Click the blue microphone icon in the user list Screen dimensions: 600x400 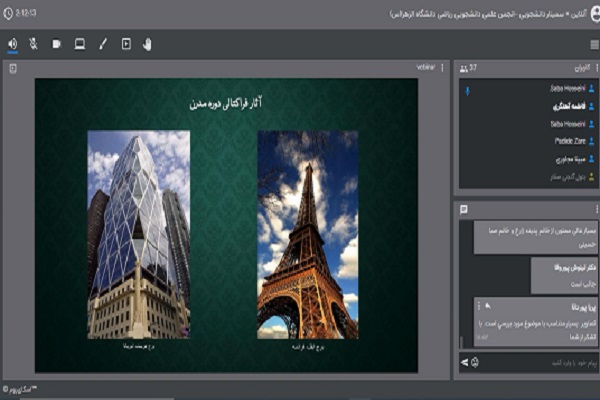coord(467,91)
